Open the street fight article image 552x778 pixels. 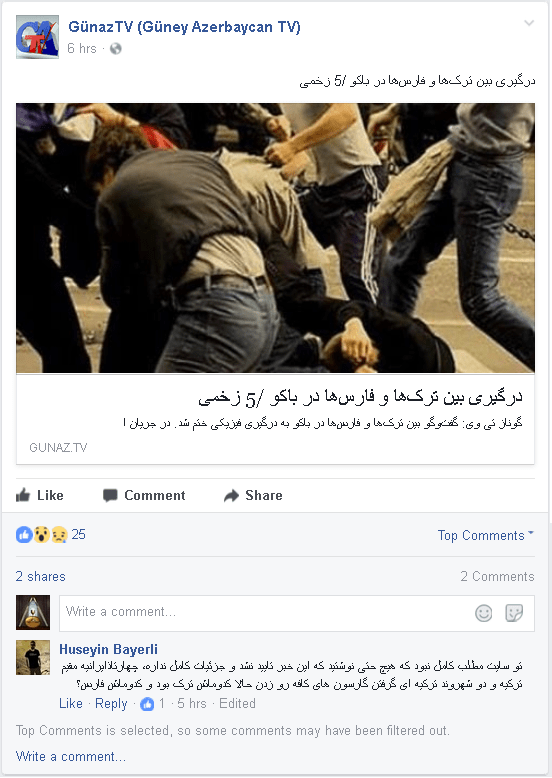tap(275, 238)
